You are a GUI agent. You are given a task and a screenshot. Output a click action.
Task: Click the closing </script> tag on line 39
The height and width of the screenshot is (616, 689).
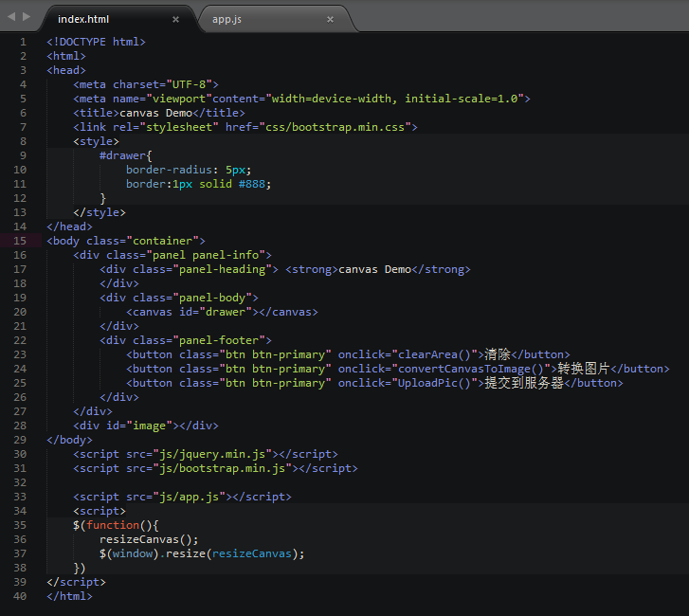(x=76, y=582)
